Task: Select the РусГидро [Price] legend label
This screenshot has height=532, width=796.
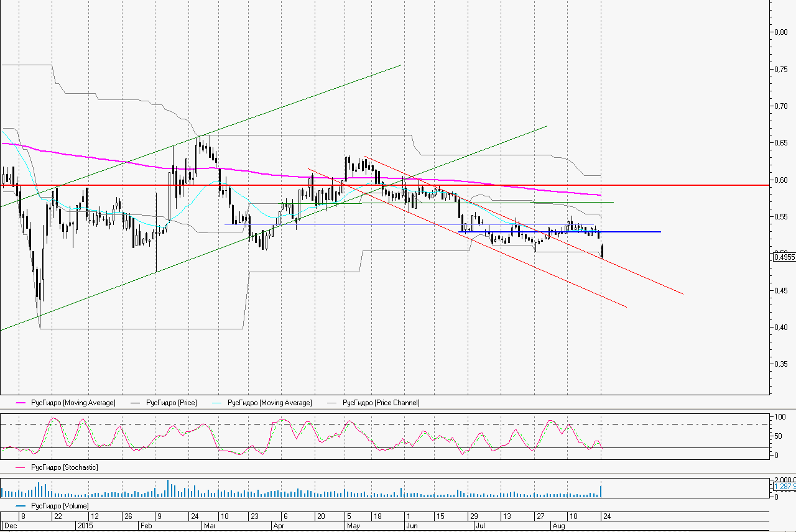Action: (172, 403)
